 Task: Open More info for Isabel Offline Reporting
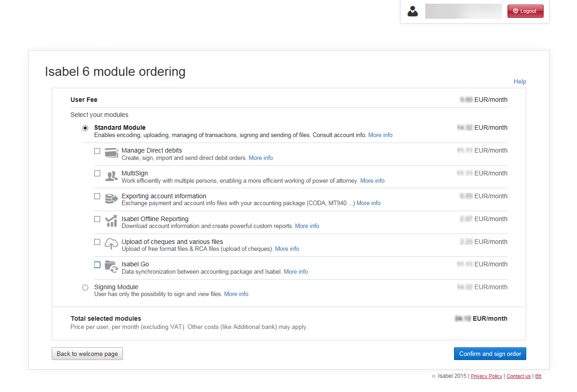pos(307,226)
